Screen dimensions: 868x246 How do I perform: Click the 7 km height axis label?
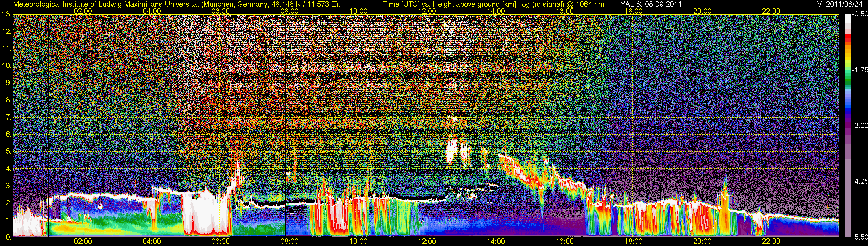(8, 117)
